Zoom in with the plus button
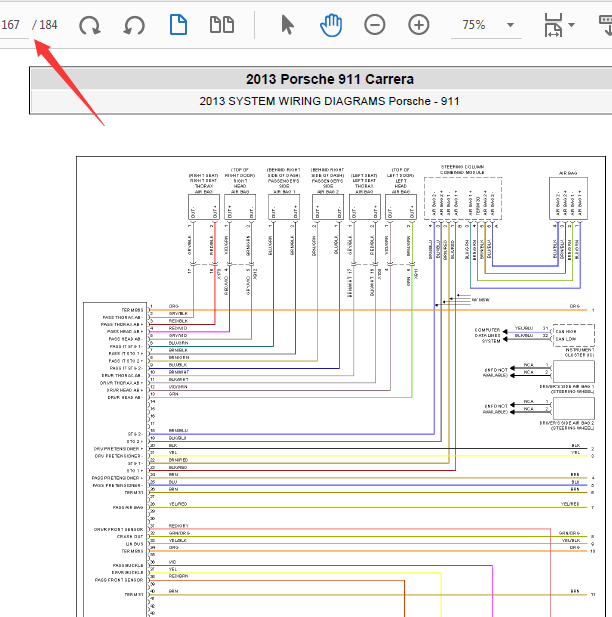This screenshot has width=612, height=617. 419,25
